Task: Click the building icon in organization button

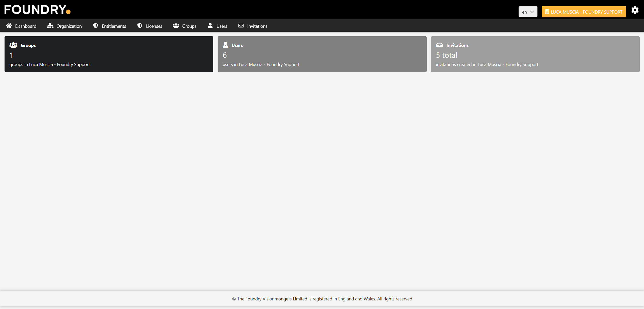Action: (547, 12)
